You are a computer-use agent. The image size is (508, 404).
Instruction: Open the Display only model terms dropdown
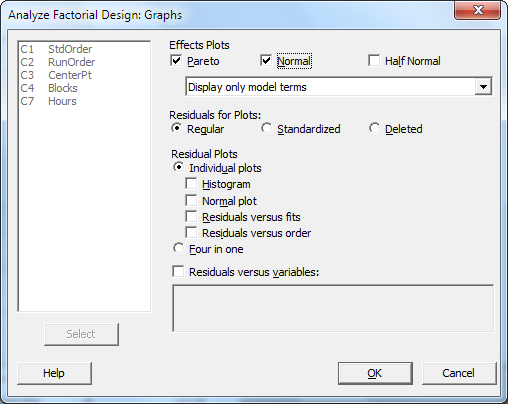339,87
